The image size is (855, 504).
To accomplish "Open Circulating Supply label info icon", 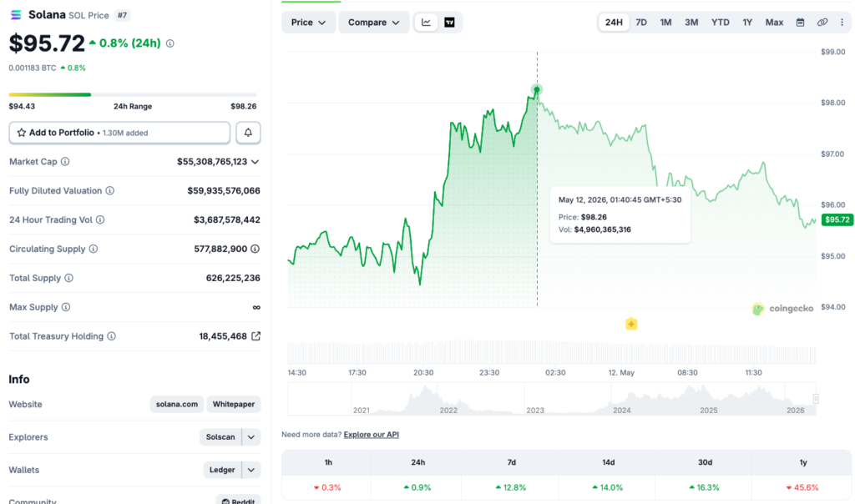I will [94, 249].
